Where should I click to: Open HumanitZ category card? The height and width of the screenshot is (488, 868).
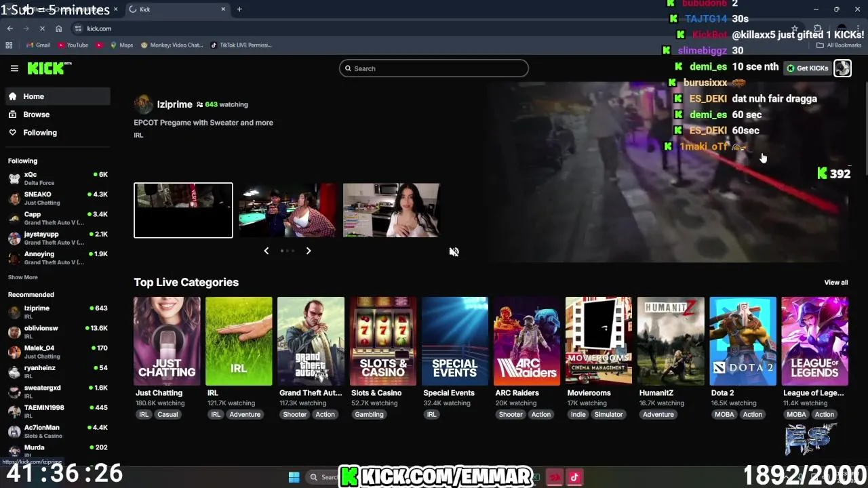671,342
